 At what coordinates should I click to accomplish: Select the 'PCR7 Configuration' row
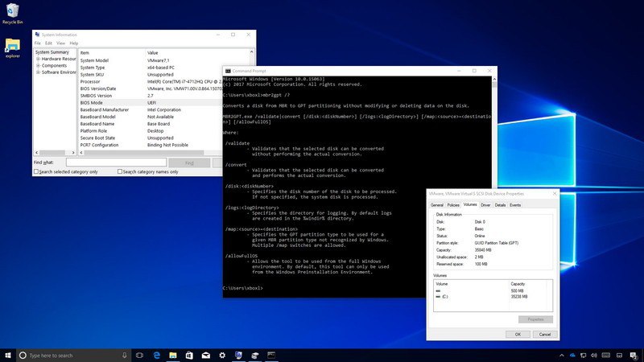(151, 145)
